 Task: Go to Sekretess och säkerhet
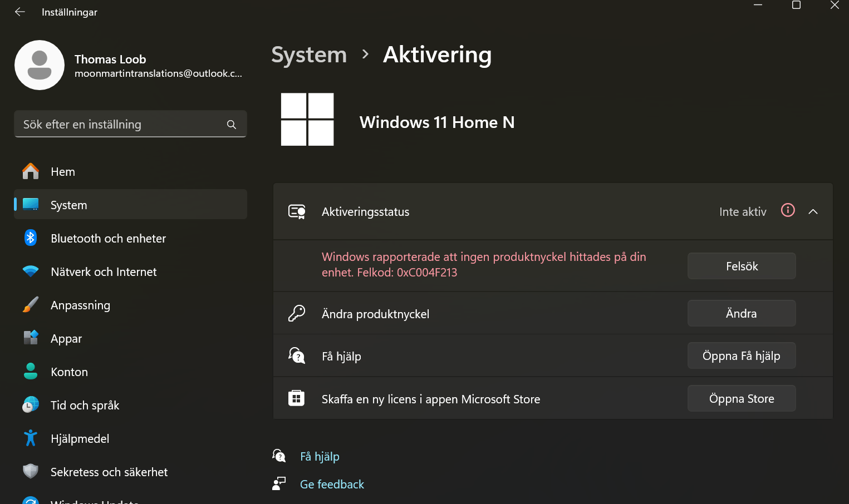pyautogui.click(x=130, y=472)
